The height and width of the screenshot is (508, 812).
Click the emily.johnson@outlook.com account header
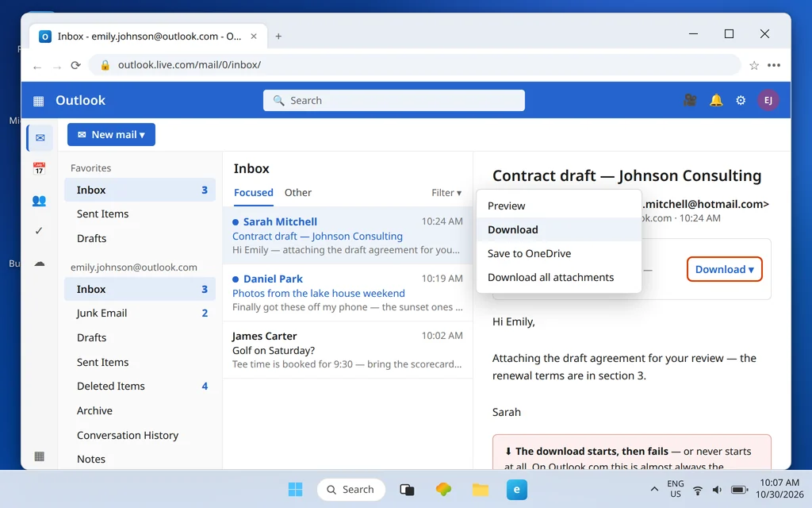(133, 267)
